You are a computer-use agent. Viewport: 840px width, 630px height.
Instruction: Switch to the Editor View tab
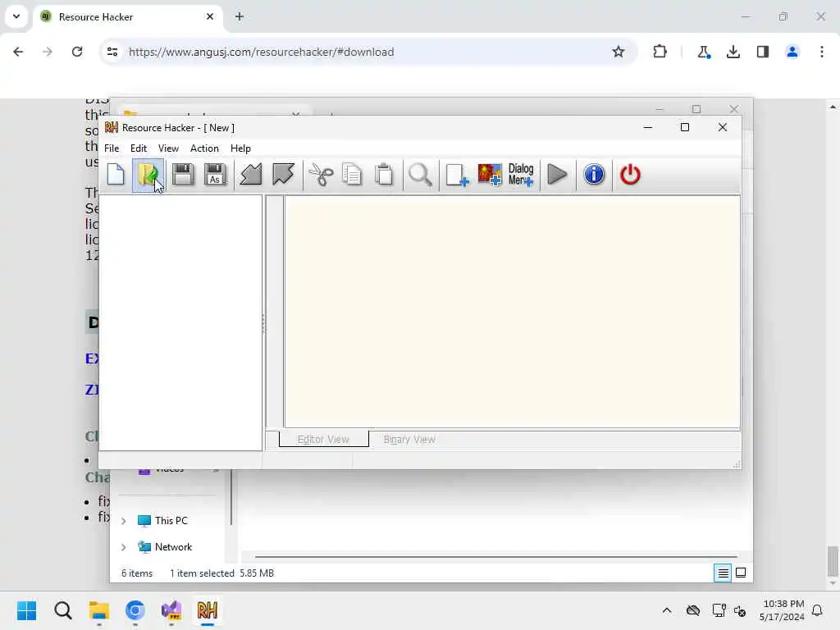point(323,440)
